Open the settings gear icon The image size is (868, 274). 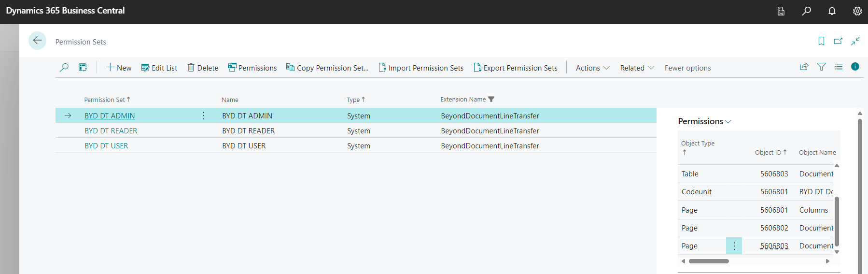[857, 11]
